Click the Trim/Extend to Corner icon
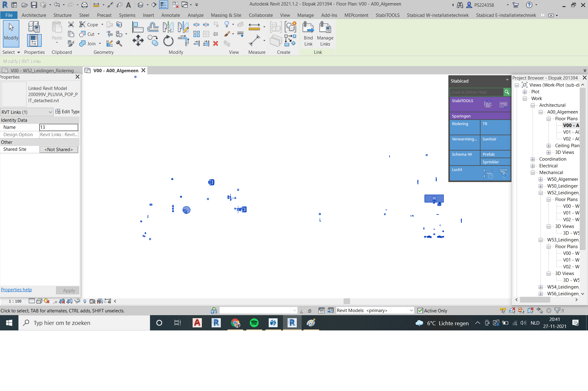The height and width of the screenshot is (391, 588). point(183,40)
